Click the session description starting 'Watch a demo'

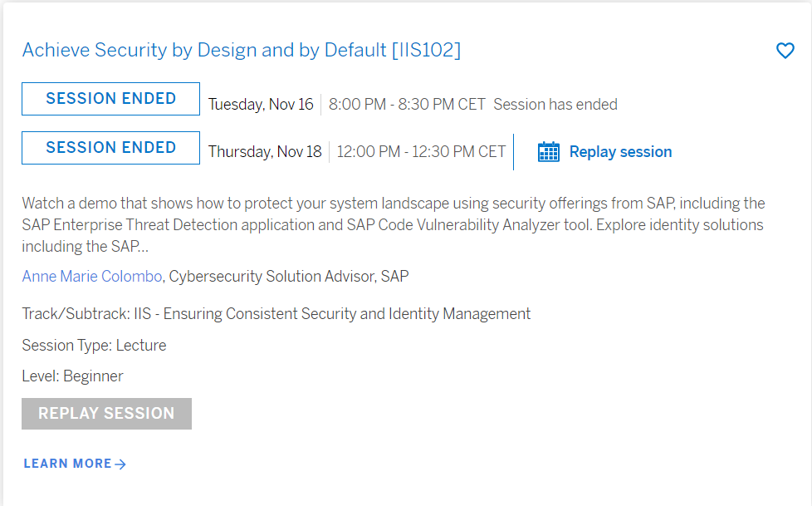[x=394, y=224]
